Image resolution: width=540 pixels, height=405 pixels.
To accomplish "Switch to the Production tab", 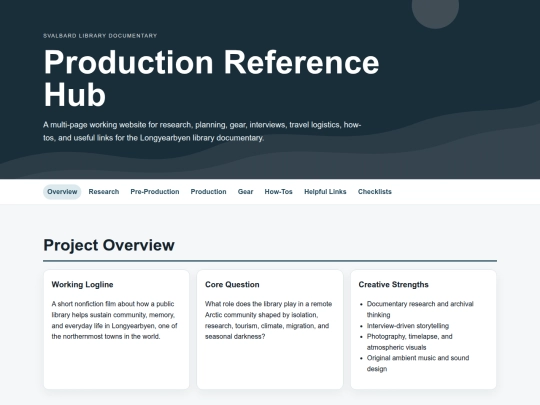I will click(x=208, y=192).
